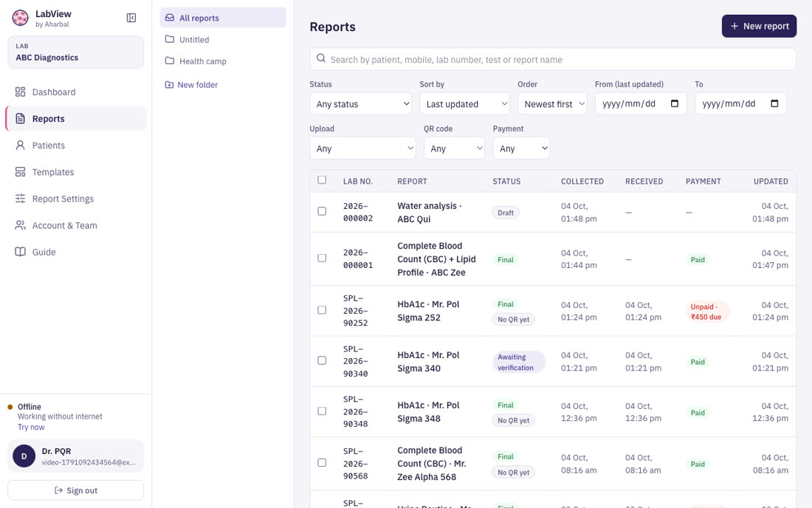The height and width of the screenshot is (508, 812).
Task: Toggle the select-all checkbox in table header
Action: [x=322, y=180]
